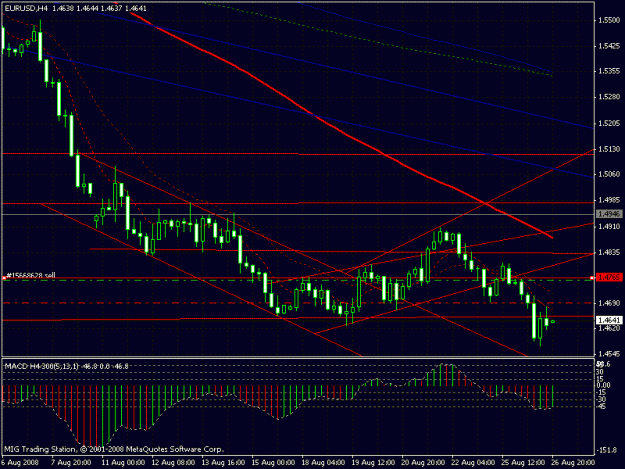The width and height of the screenshot is (625, 469).
Task: Click the 1.4545 price scale label
Action: click(x=609, y=353)
